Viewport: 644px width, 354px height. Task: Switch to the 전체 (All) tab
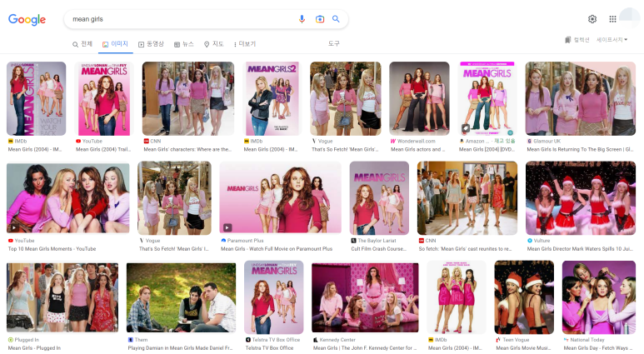(x=82, y=44)
